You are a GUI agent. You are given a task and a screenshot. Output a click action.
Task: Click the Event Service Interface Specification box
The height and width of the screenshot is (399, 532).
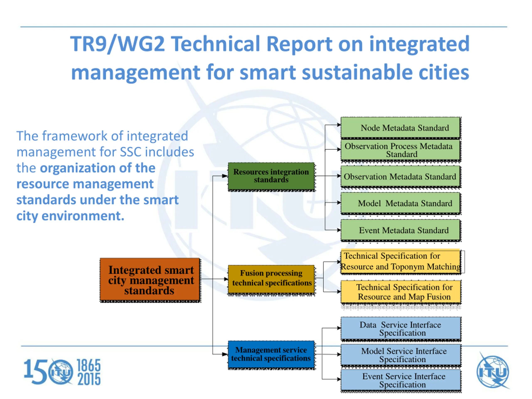point(401,381)
